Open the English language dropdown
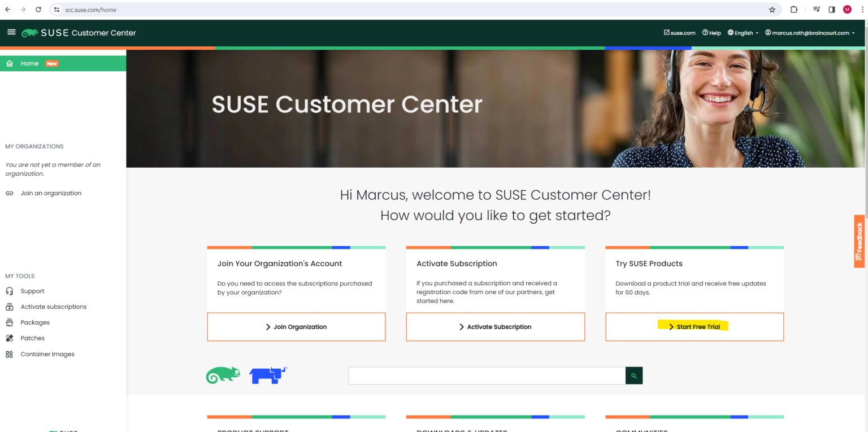The height and width of the screenshot is (432, 868). tap(742, 32)
